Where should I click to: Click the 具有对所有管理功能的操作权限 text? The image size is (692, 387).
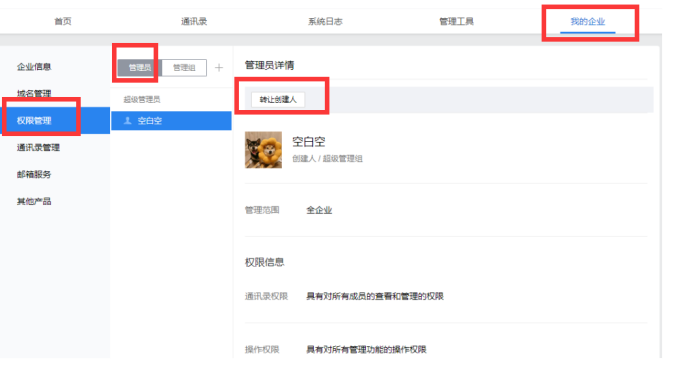click(x=366, y=349)
